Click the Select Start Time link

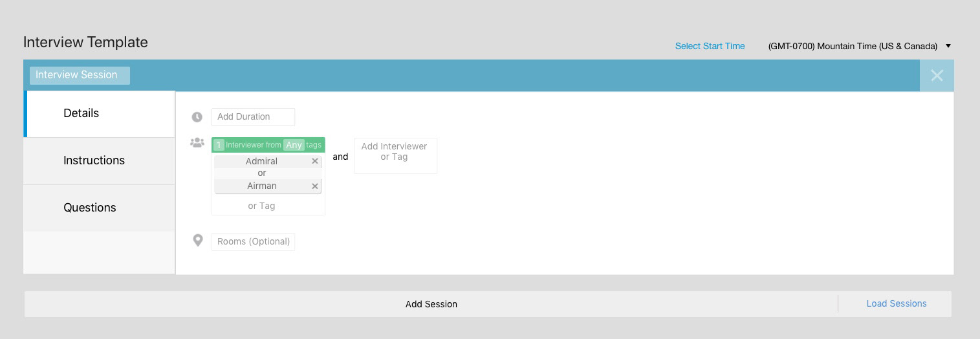710,46
